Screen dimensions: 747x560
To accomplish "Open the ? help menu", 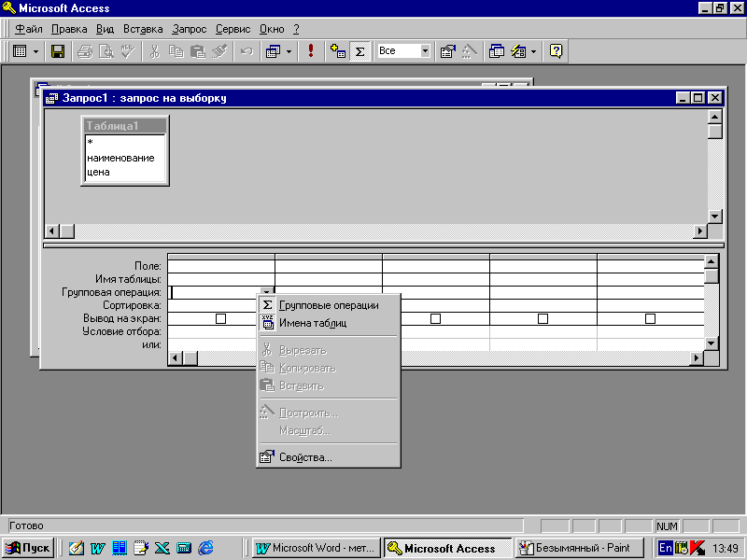I will point(296,29).
